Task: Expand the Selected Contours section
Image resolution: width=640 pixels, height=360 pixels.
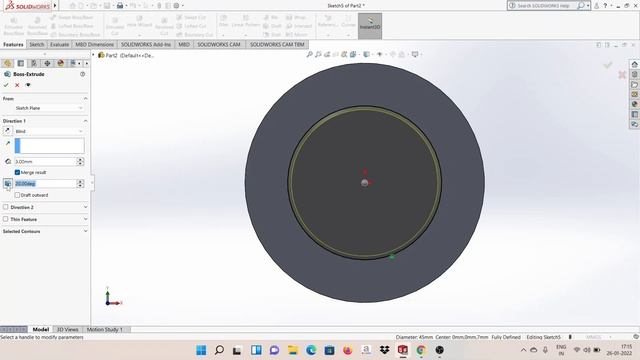Action: (x=85, y=231)
